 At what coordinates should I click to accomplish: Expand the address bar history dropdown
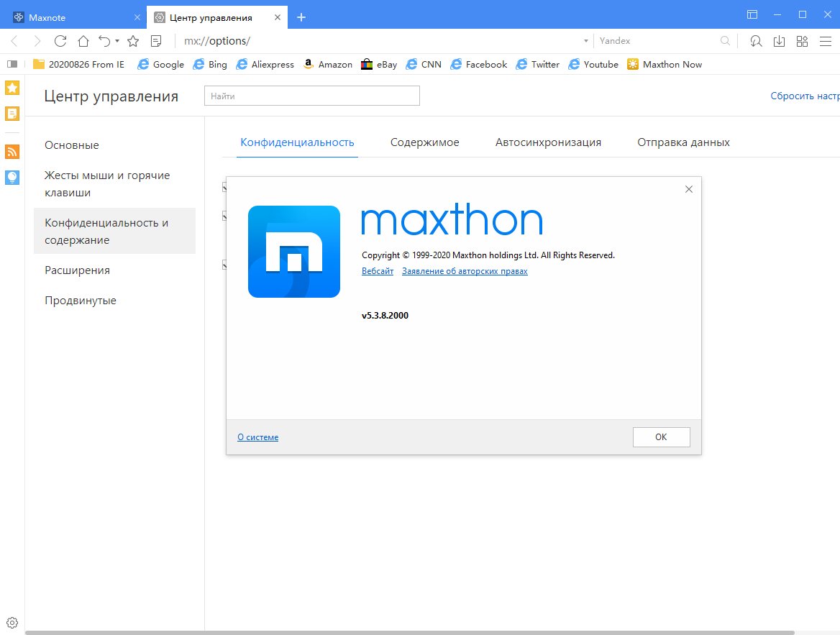tap(586, 41)
